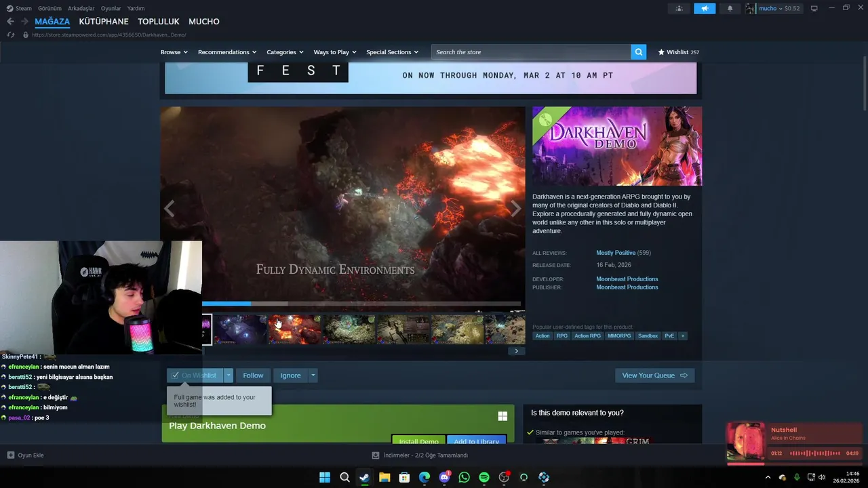Open the Categories dropdown
This screenshot has height=488, width=868.
285,52
